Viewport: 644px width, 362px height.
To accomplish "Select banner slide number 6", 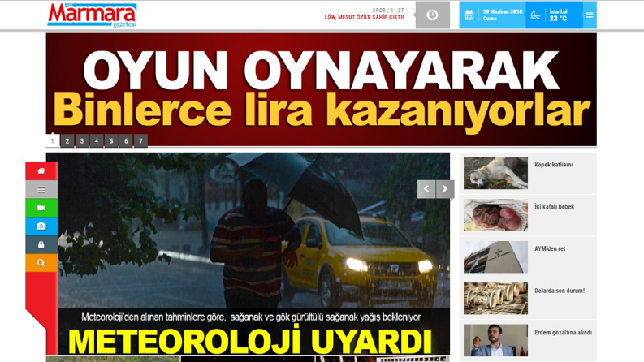I will (126, 140).
